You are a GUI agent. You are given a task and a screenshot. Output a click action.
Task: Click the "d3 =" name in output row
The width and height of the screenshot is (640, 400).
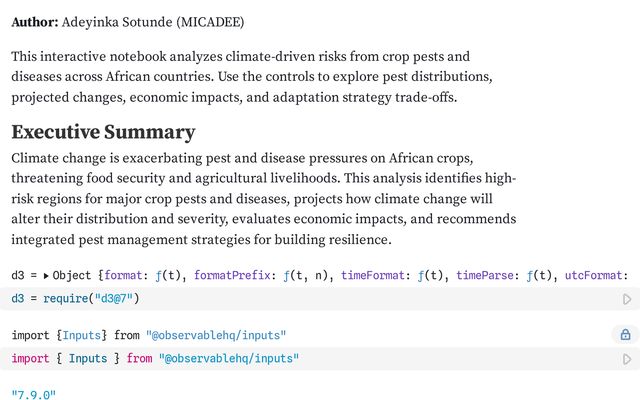point(25,275)
